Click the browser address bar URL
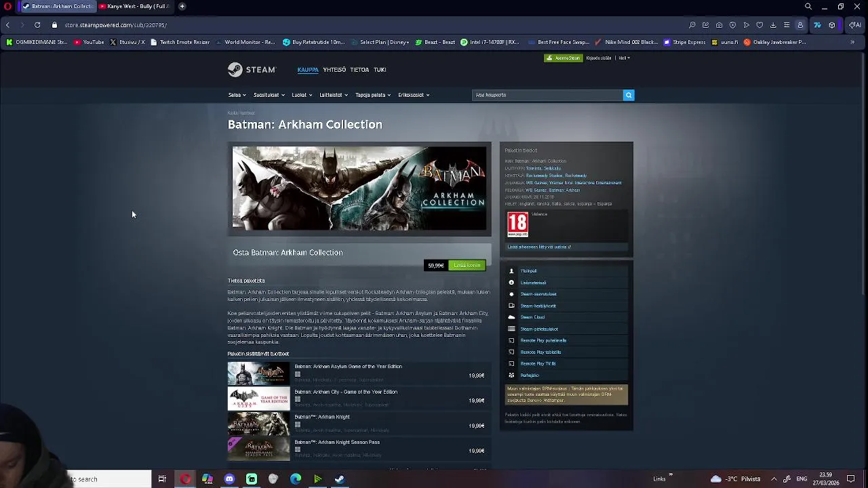This screenshot has height=488, width=868. [x=116, y=25]
